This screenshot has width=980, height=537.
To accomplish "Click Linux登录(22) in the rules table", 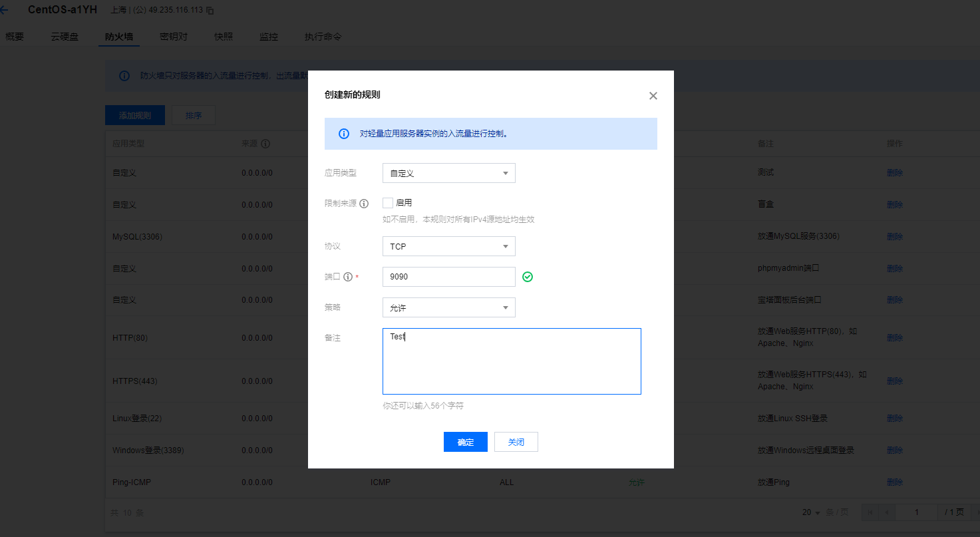I will tap(137, 418).
